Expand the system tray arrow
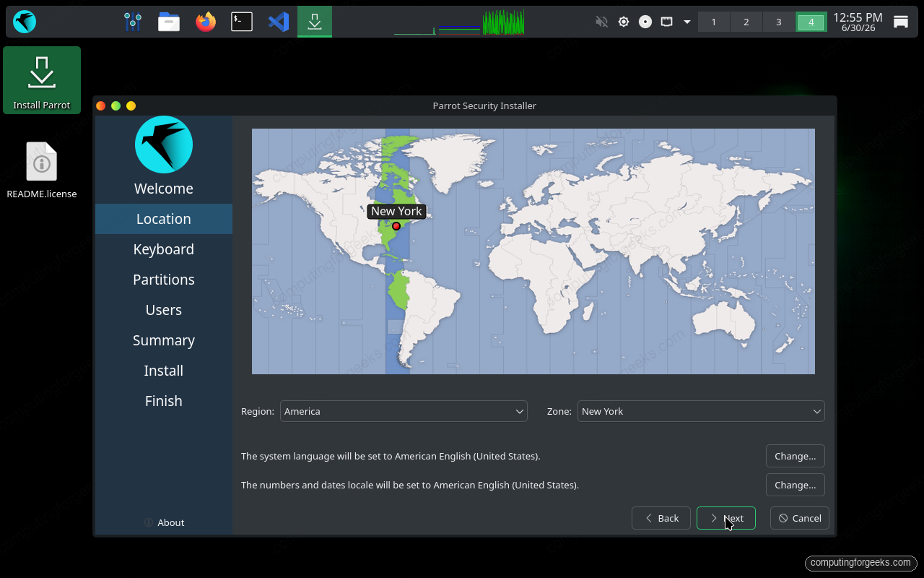This screenshot has height=578, width=924. pyautogui.click(x=687, y=22)
